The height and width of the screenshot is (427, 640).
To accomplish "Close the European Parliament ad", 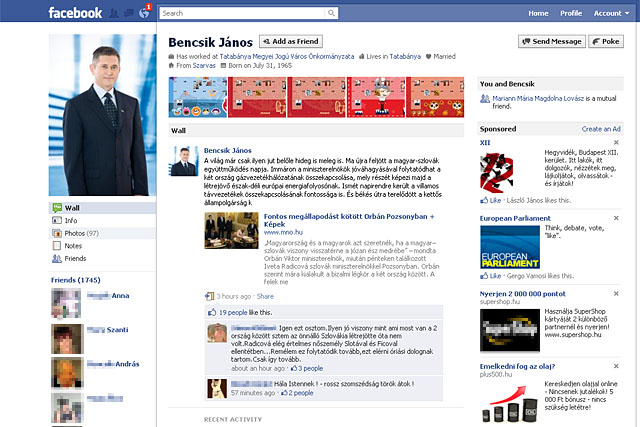I will point(616,218).
